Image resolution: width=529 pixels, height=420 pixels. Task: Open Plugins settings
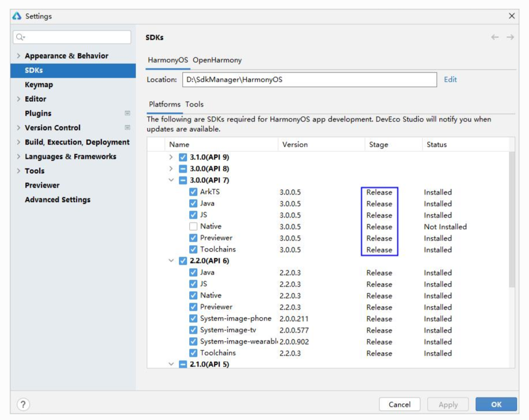[x=38, y=113]
